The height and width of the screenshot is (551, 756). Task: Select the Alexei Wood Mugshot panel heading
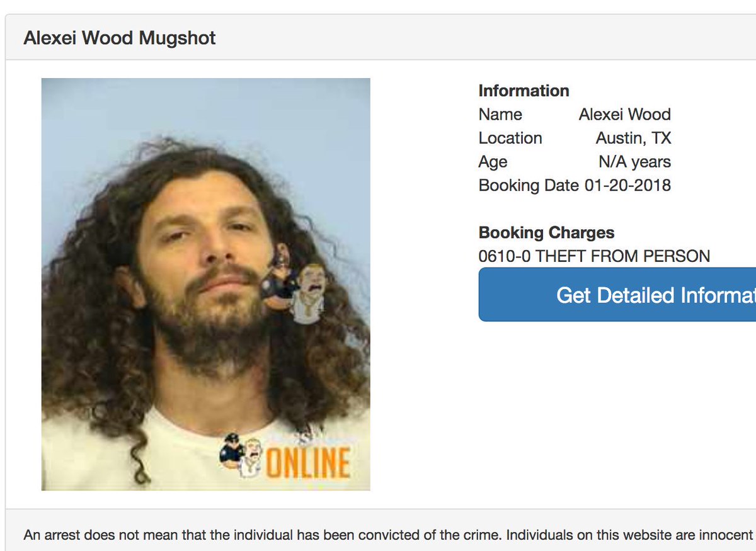(x=120, y=38)
